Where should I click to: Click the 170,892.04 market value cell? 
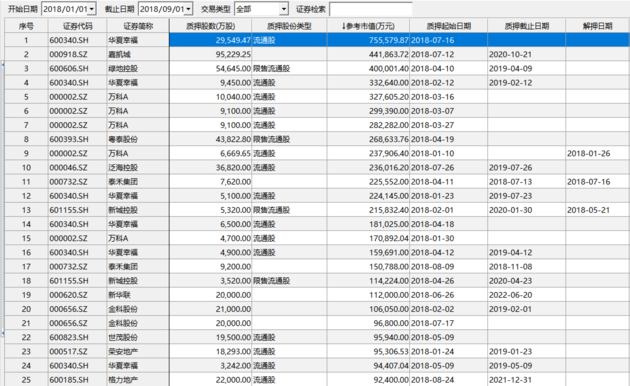click(x=368, y=238)
